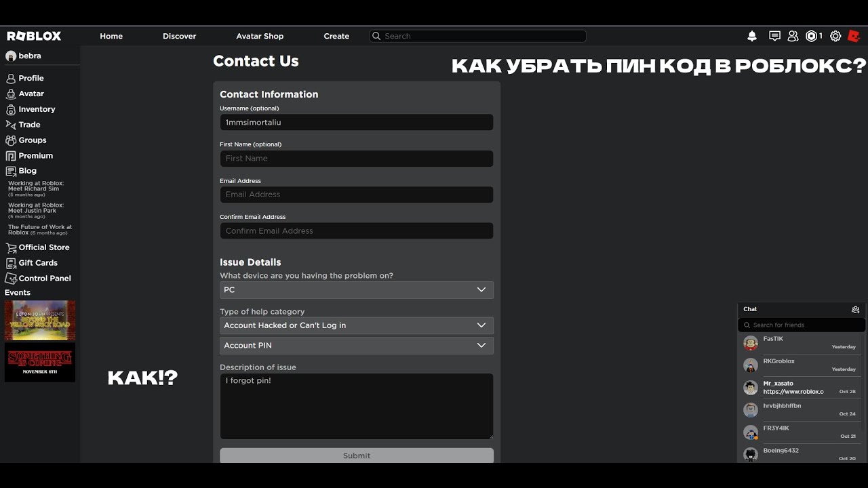Click the top Search bar
Image resolution: width=868 pixels, height=488 pixels.
tap(477, 36)
